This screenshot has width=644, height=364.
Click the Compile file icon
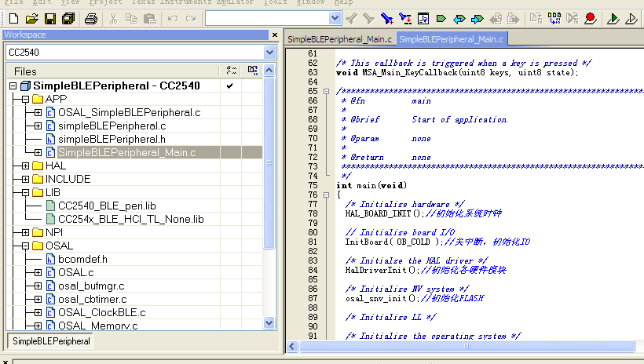pyautogui.click(x=536, y=19)
